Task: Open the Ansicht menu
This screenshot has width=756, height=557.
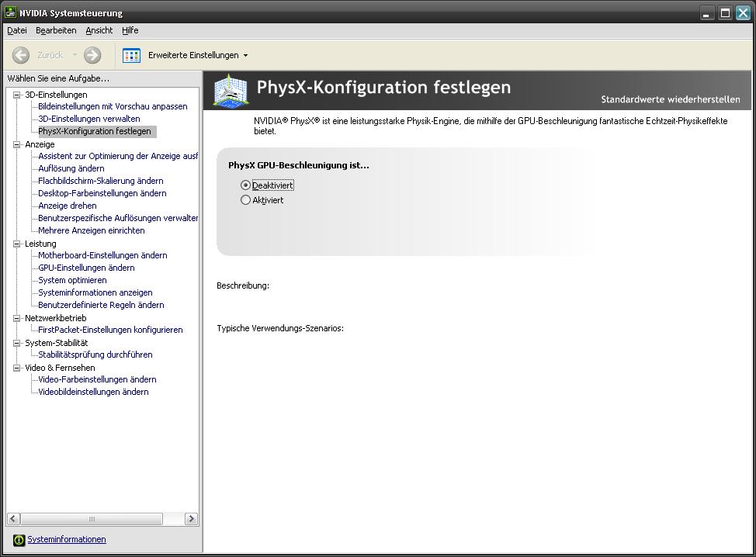Action: tap(99, 30)
